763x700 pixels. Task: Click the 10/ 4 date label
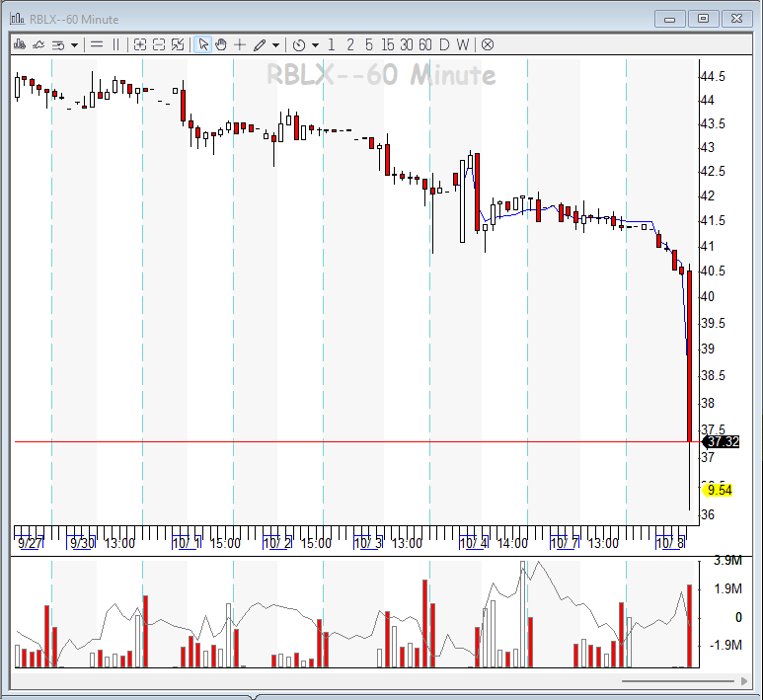tap(474, 543)
